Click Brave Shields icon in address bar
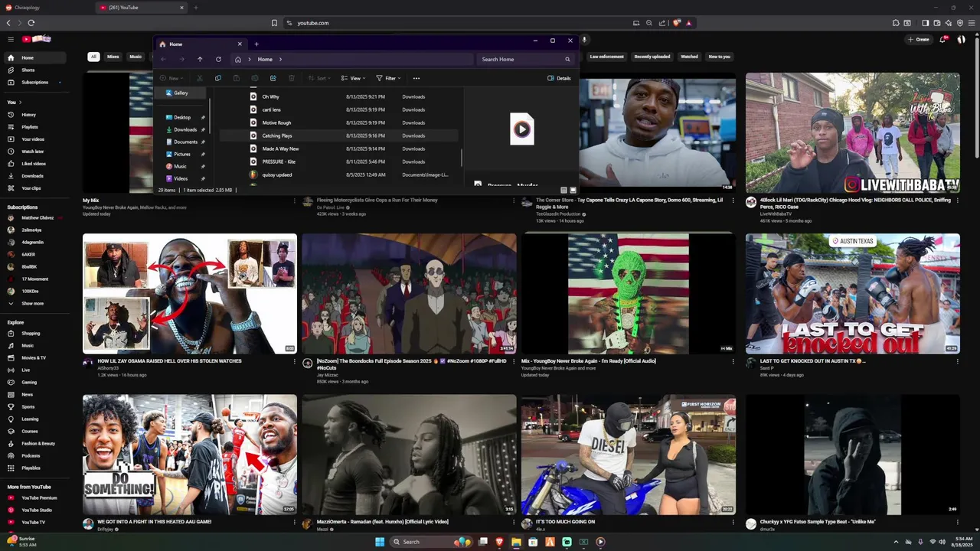This screenshot has width=980, height=551. click(676, 23)
